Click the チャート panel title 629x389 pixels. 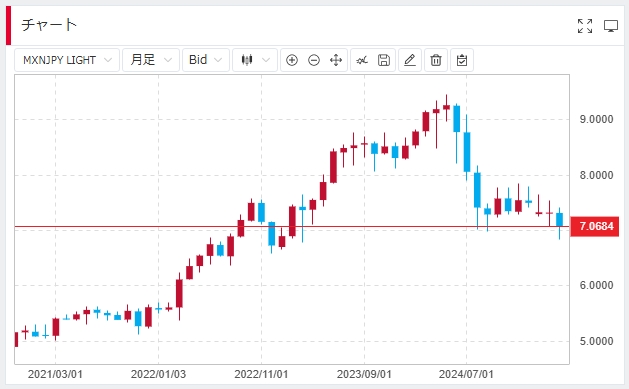coord(49,25)
